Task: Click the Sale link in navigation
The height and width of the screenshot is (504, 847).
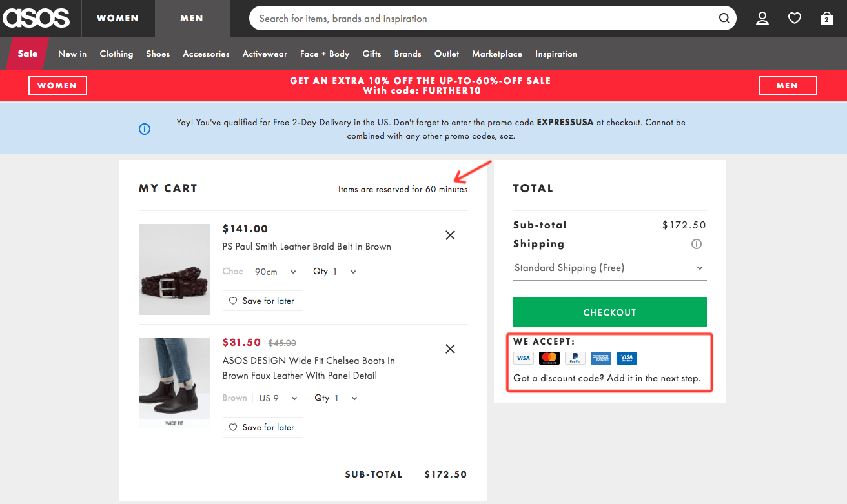Action: [28, 54]
